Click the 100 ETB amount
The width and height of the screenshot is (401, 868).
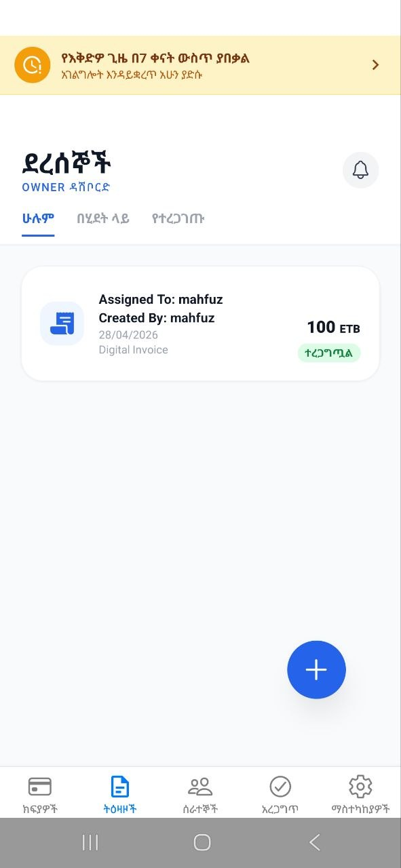334,327
